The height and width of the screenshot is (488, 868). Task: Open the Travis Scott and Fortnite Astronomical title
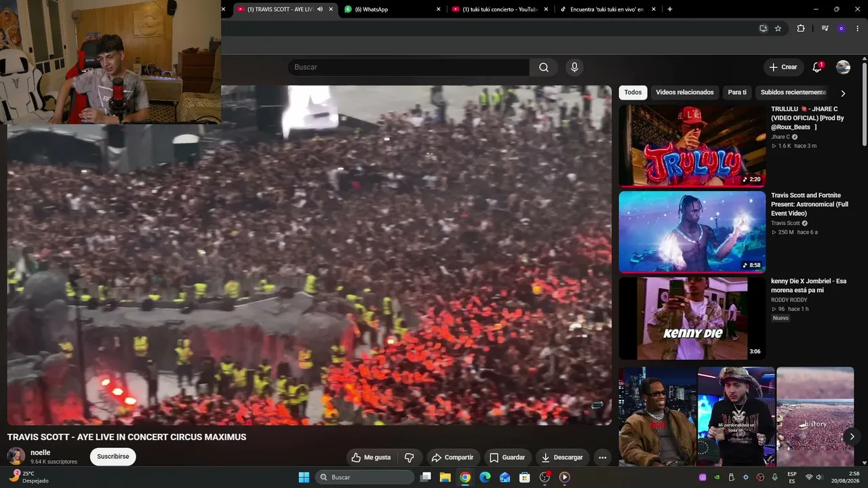[x=810, y=204]
